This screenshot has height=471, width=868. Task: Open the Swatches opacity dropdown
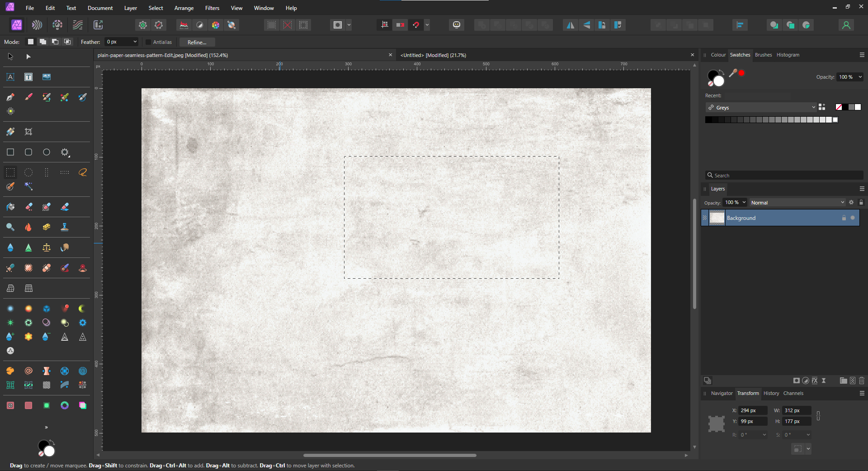[x=860, y=77]
